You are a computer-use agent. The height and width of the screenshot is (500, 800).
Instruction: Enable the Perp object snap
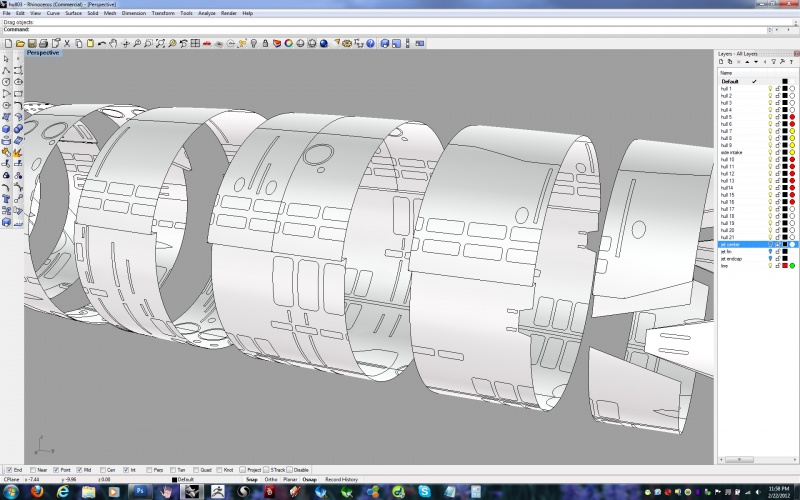click(x=149, y=470)
